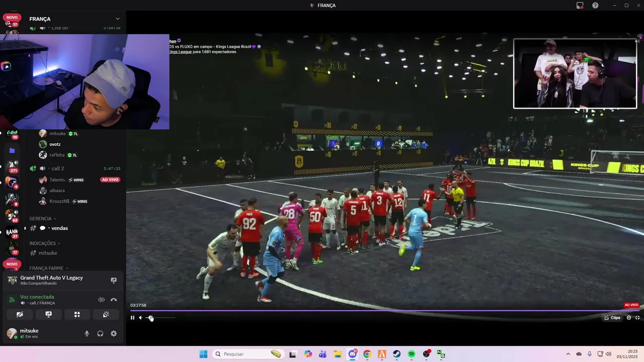The width and height of the screenshot is (644, 362).
Task: Open server folder icon in sidebar
Action: pyautogui.click(x=12, y=150)
